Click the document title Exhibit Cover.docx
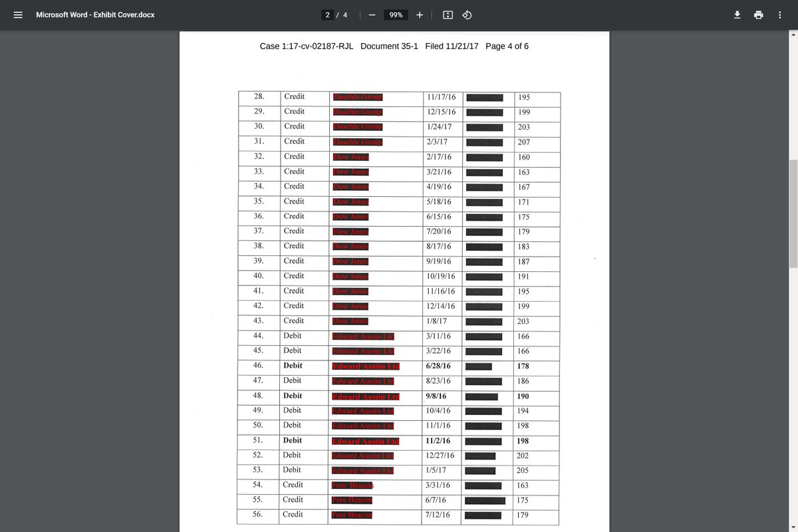 point(95,15)
